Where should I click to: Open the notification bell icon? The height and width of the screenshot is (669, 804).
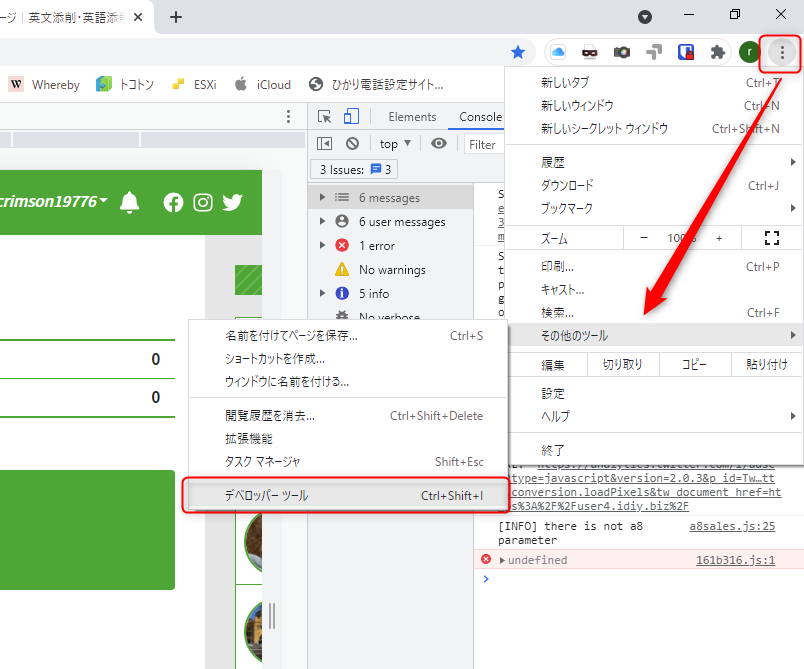click(x=129, y=202)
